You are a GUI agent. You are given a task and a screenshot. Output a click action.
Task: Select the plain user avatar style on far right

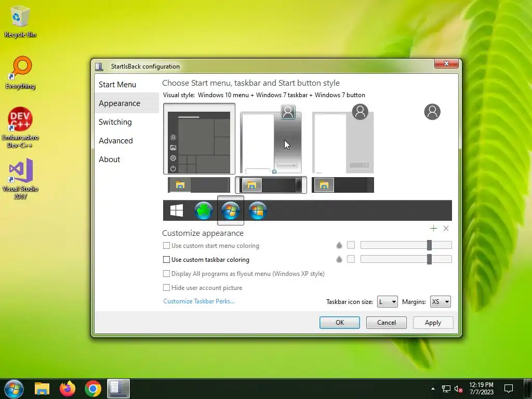pyautogui.click(x=432, y=112)
